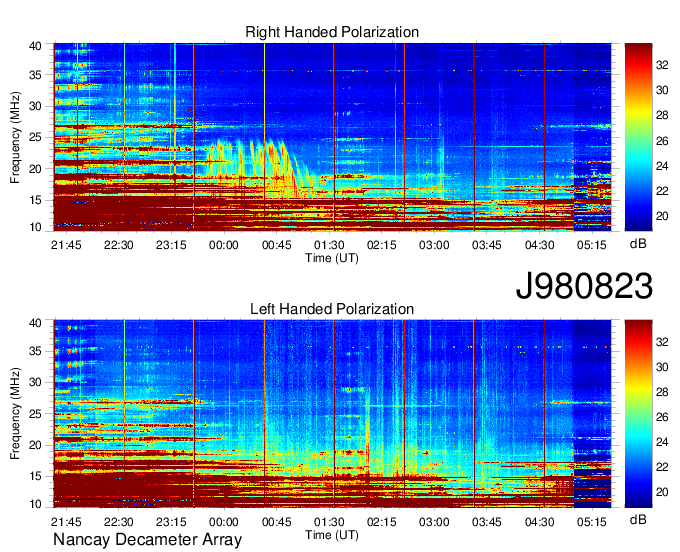This screenshot has width=680, height=552.
Task: Click the 10 MHz tick on left-handed plot
Action: pos(36,504)
